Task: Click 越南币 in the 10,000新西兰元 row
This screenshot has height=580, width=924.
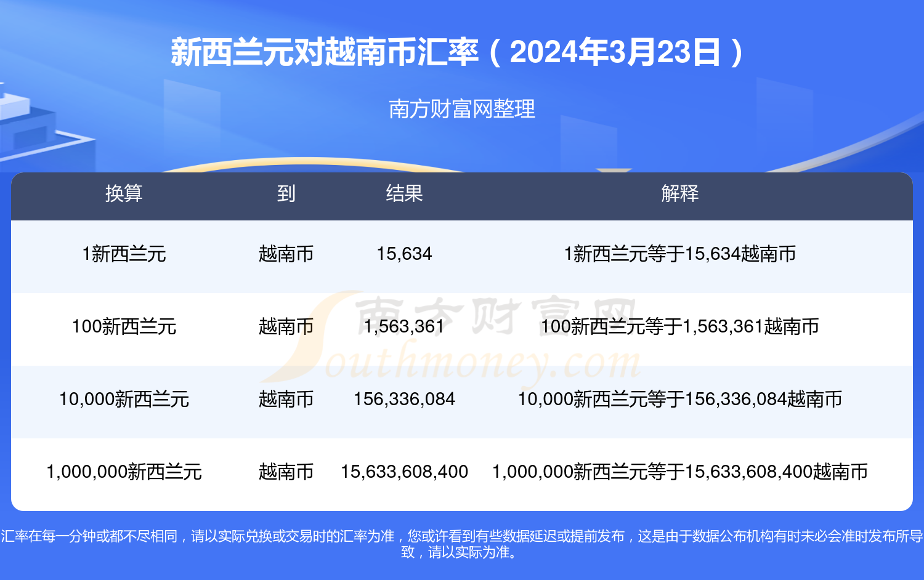Action: tap(286, 399)
